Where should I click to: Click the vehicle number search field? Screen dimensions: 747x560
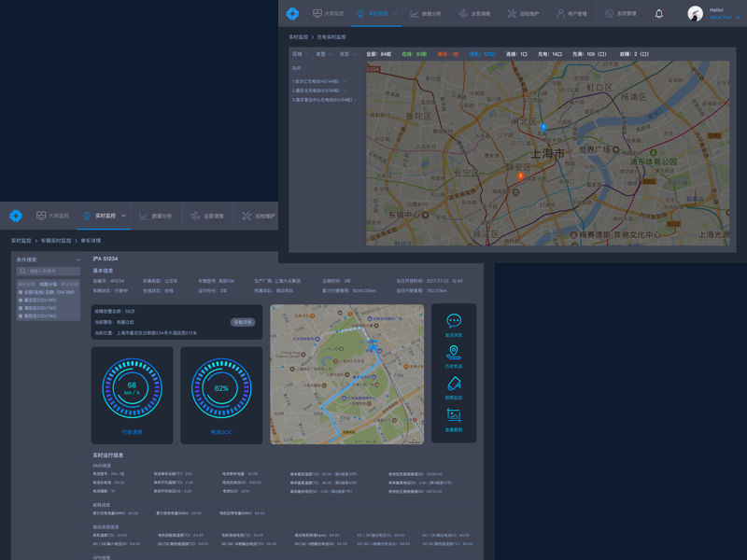click(49, 272)
